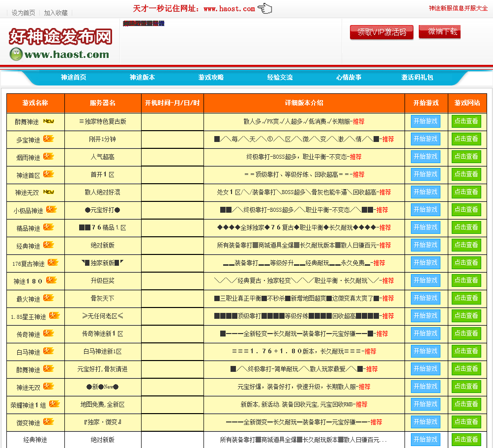This screenshot has width=493, height=448.
Task: Click the green smiley face icon beside www.haost.com
Action: tap(16, 55)
